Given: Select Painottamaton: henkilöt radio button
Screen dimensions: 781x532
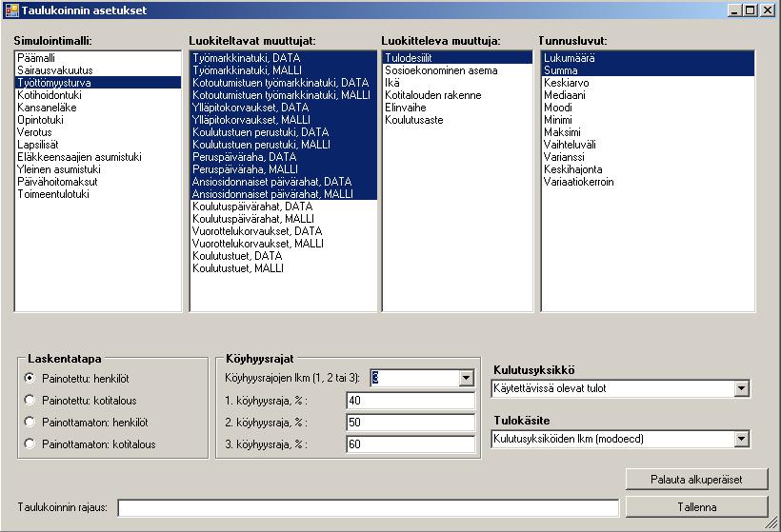Looking at the screenshot, I should pos(30,422).
